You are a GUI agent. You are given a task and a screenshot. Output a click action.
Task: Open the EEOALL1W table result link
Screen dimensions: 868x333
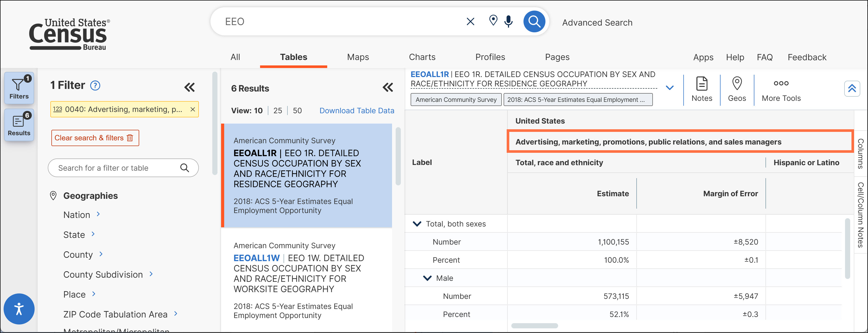(256, 258)
